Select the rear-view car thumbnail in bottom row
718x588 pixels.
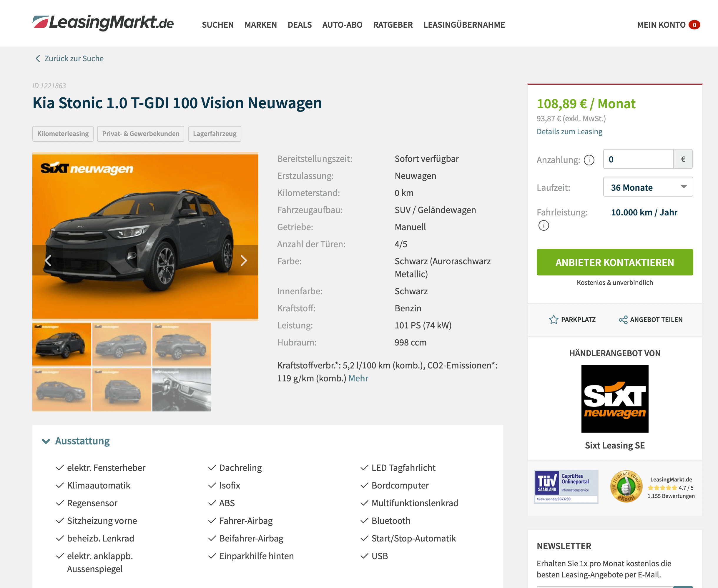click(x=122, y=390)
